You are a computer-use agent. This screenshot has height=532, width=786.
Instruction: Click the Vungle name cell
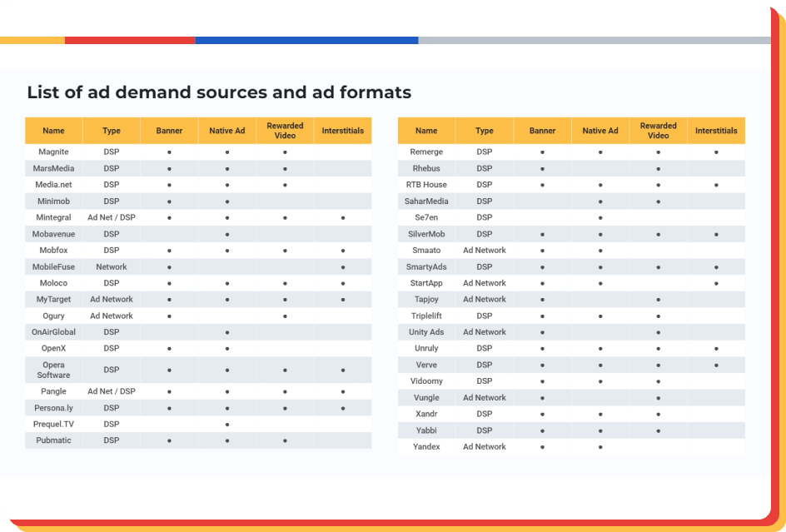pos(426,398)
